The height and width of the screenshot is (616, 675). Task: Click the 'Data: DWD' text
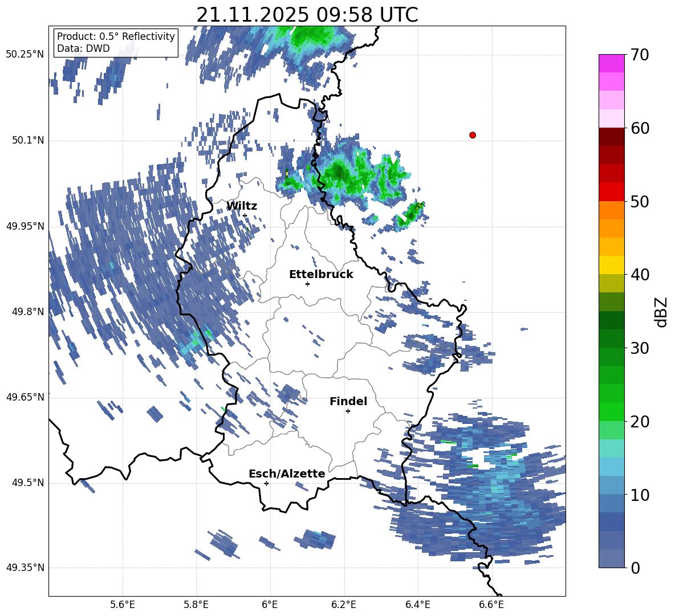click(x=83, y=48)
